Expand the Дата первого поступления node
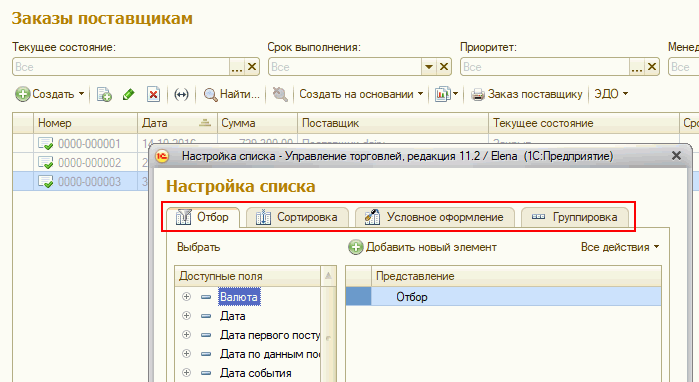The height and width of the screenshot is (382, 699). pos(186,335)
